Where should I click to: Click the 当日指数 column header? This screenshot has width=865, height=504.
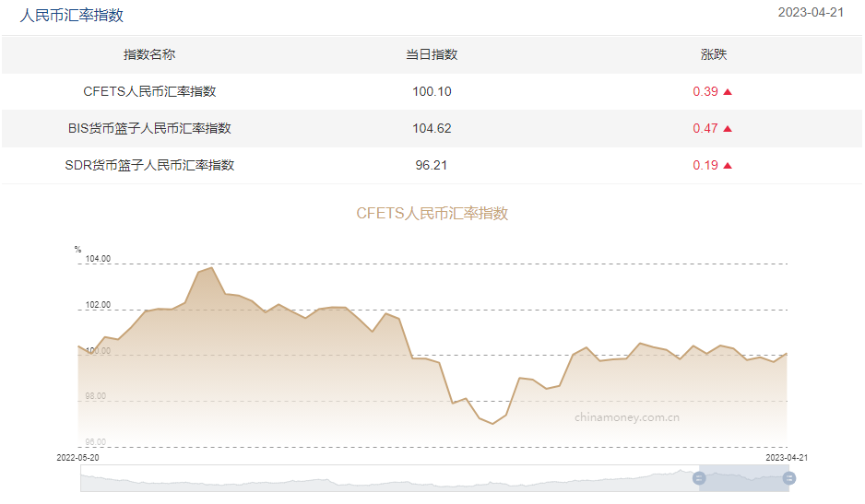click(432, 54)
